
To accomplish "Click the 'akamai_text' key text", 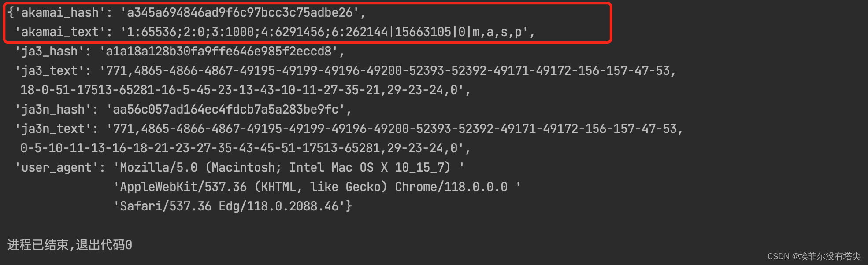I will [60, 32].
